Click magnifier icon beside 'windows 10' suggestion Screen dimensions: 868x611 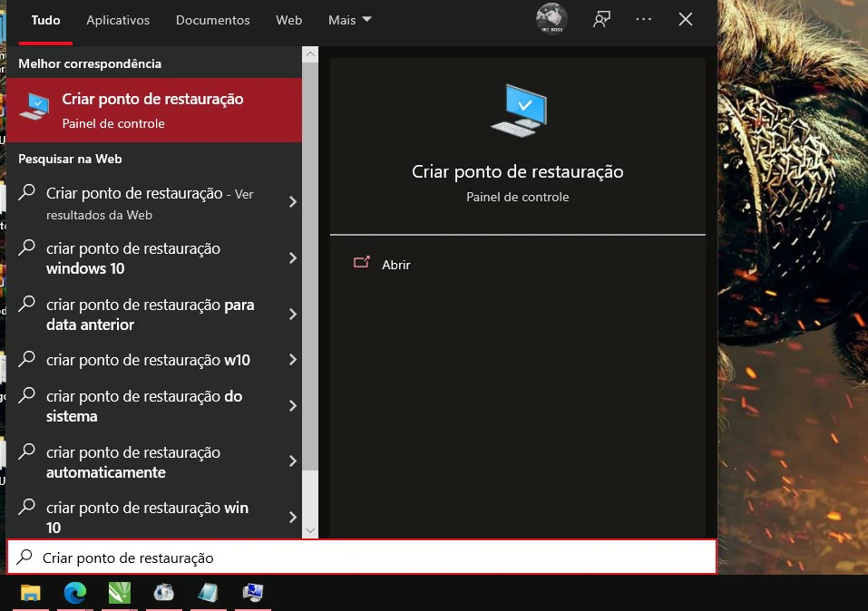pos(26,247)
